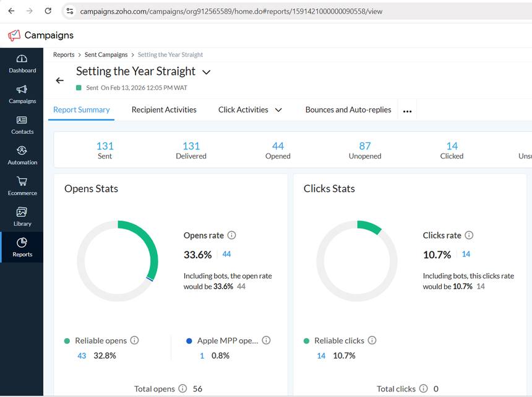
Task: Click the Sent Campaigns breadcrumb link
Action: point(106,55)
